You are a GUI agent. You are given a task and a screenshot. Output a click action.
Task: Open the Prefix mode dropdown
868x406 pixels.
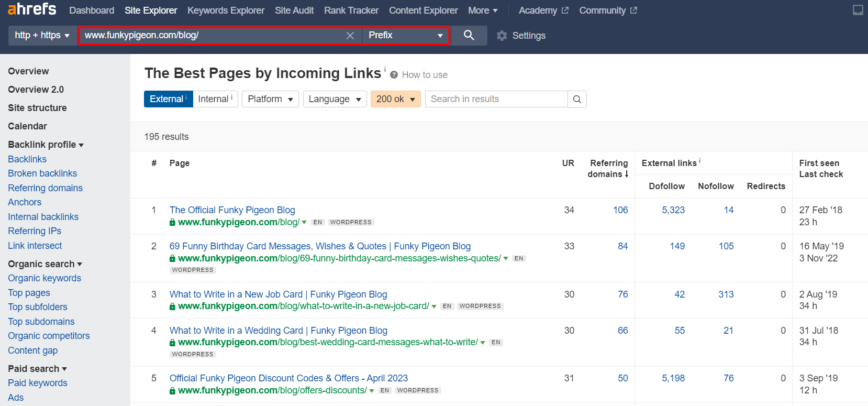tap(406, 35)
